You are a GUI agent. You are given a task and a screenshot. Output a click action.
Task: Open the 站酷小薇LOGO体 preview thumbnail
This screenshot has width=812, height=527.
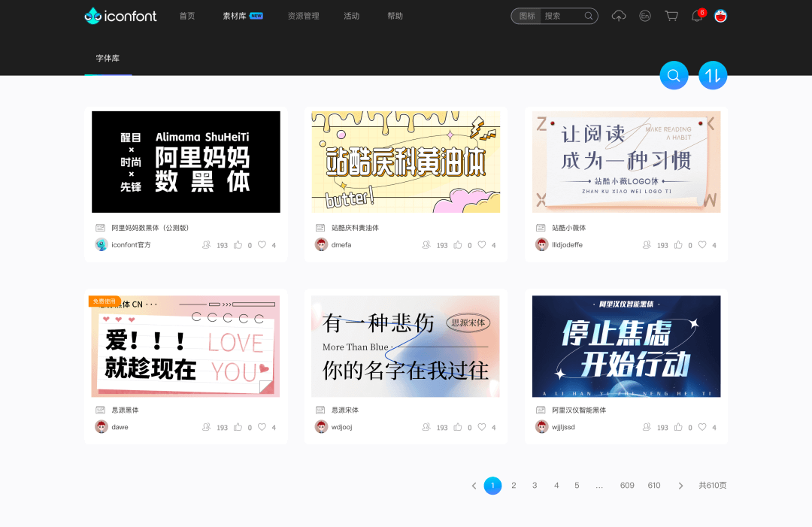[x=626, y=162]
